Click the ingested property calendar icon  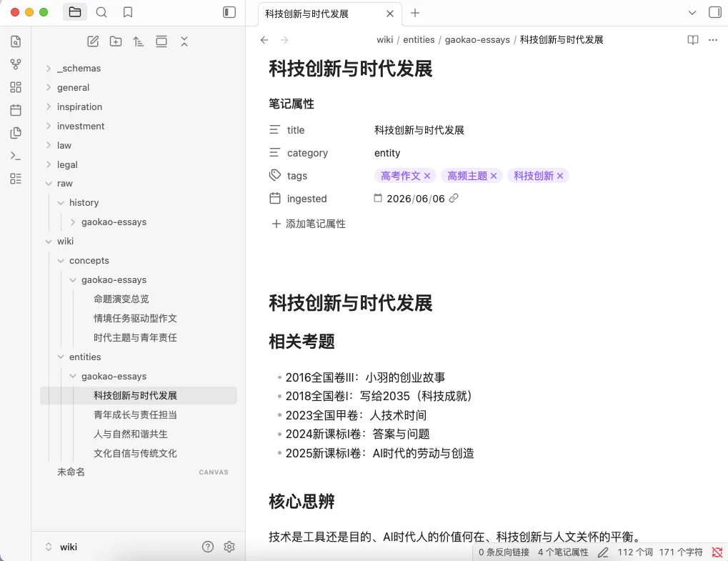click(275, 198)
